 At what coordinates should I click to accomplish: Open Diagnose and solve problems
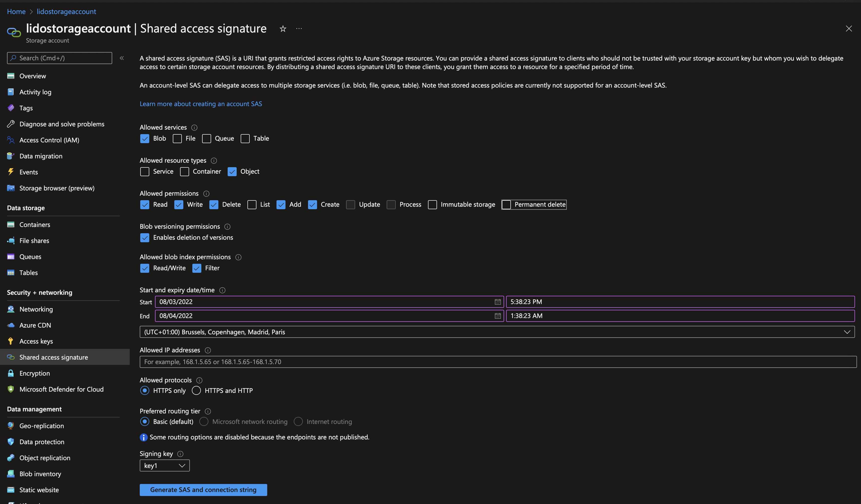coord(62,124)
